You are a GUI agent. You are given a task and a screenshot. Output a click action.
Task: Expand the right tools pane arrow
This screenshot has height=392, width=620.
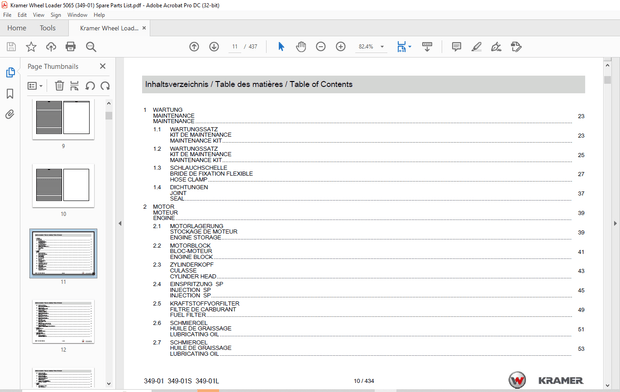coord(615,223)
